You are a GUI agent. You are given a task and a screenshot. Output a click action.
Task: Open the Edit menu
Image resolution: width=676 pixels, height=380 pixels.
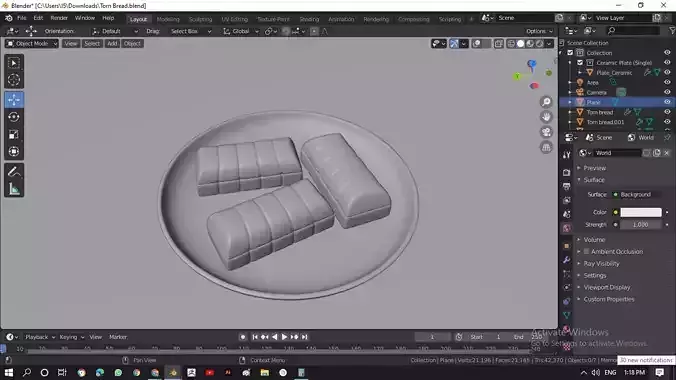[x=38, y=18]
